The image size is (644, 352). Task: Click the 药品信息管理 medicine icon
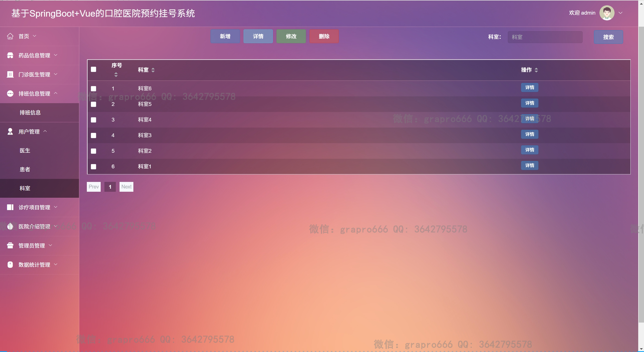tap(10, 55)
